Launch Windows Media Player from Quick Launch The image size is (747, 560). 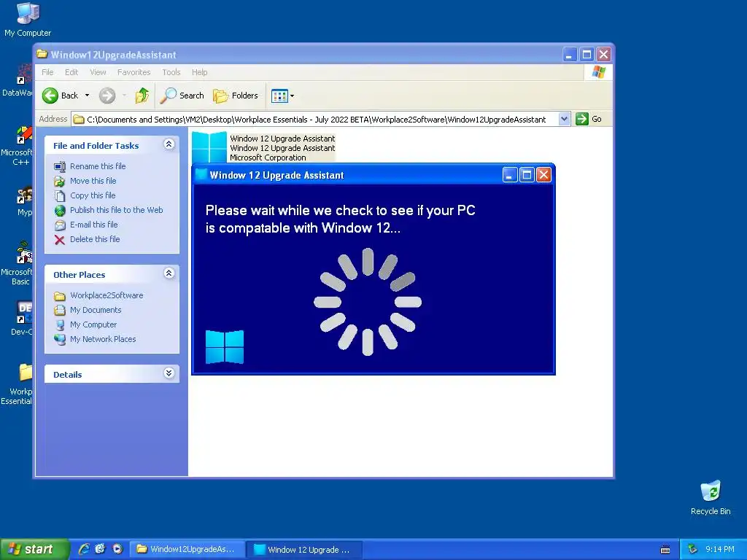click(x=117, y=549)
